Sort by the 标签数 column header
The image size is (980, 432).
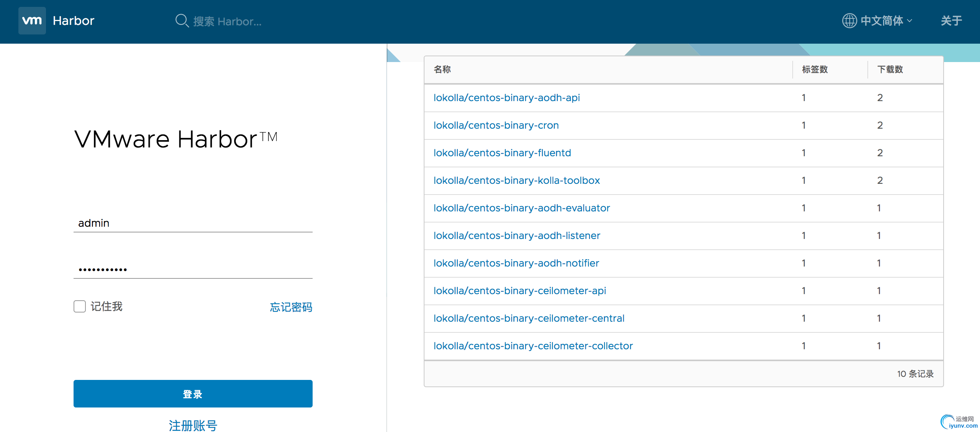click(x=815, y=69)
